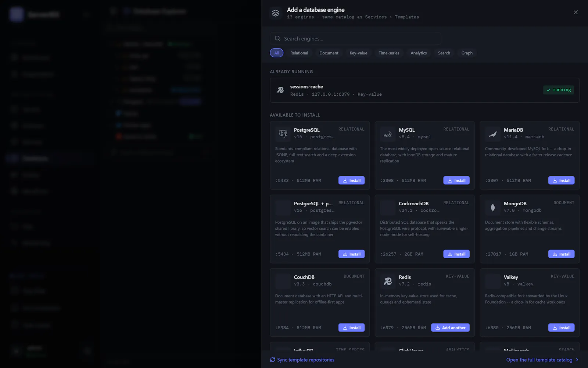Click the magnifier icon in search box

pyautogui.click(x=277, y=39)
